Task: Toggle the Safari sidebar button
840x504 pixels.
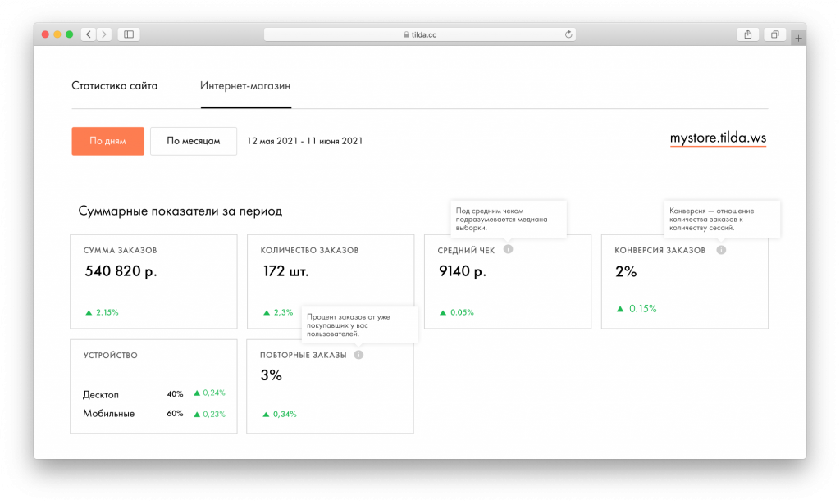Action: point(129,34)
